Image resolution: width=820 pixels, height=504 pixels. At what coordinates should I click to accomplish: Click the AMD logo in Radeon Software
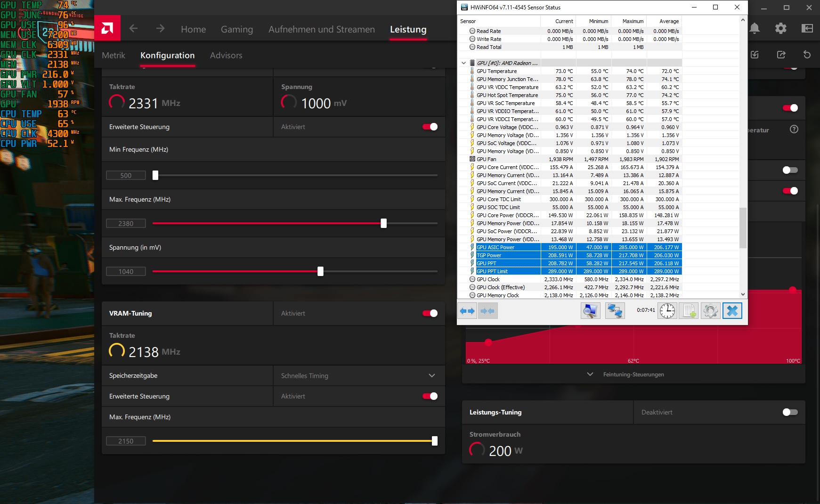coord(107,28)
